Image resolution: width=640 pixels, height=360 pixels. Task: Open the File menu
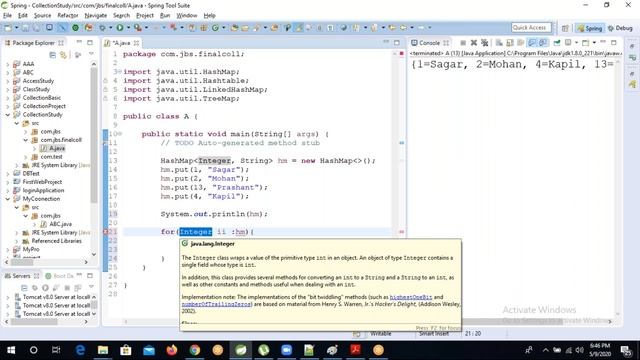7,16
